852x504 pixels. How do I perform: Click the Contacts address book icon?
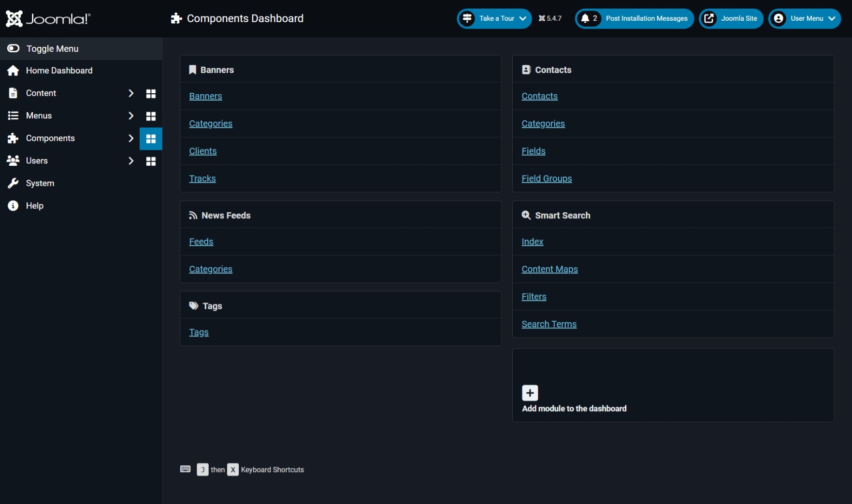coord(526,70)
